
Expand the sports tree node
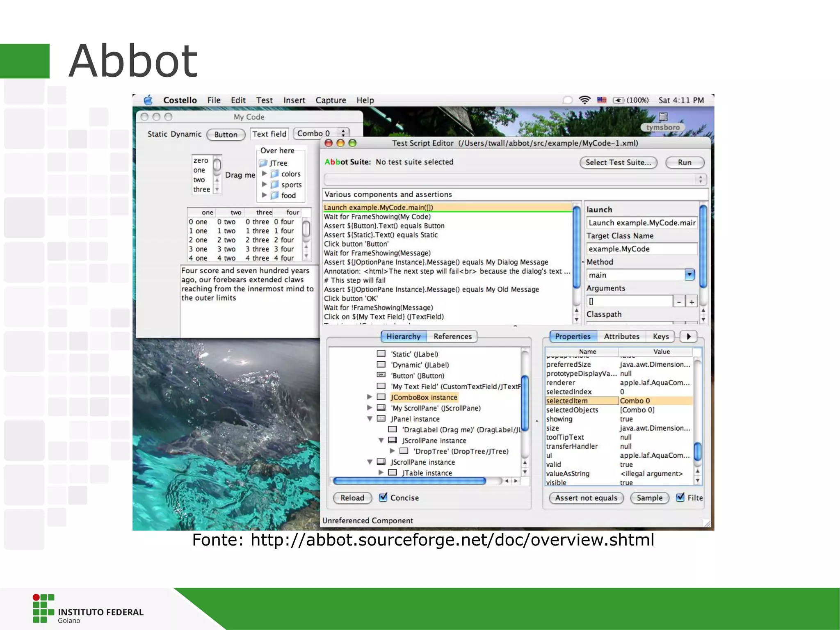[265, 184]
